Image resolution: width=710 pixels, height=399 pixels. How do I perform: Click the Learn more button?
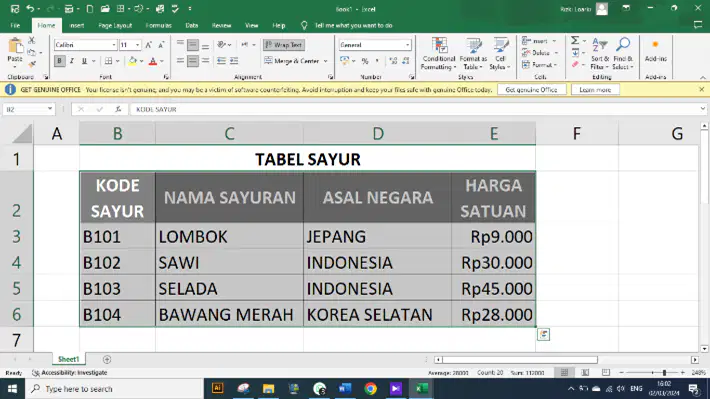click(595, 90)
